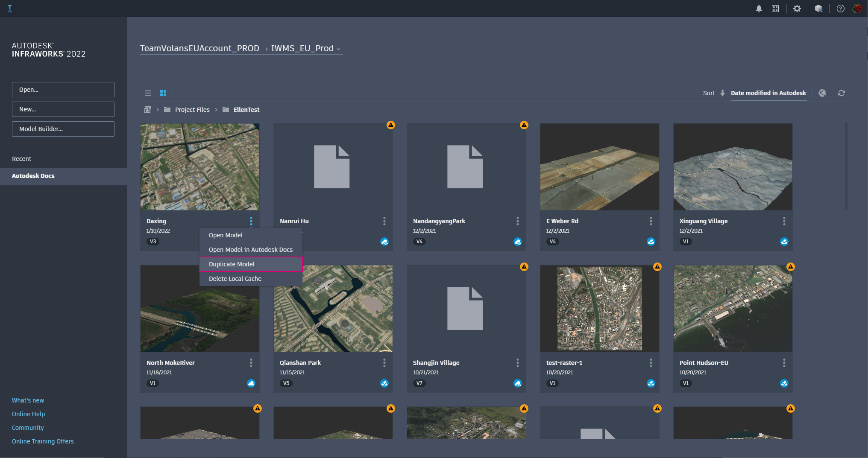Click the warning badge on Shangjin Village card

point(524,266)
